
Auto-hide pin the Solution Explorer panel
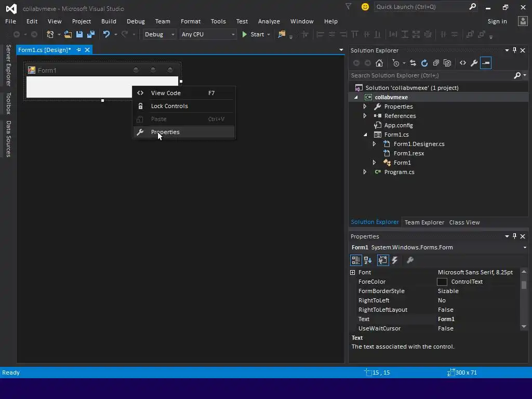[515, 50]
